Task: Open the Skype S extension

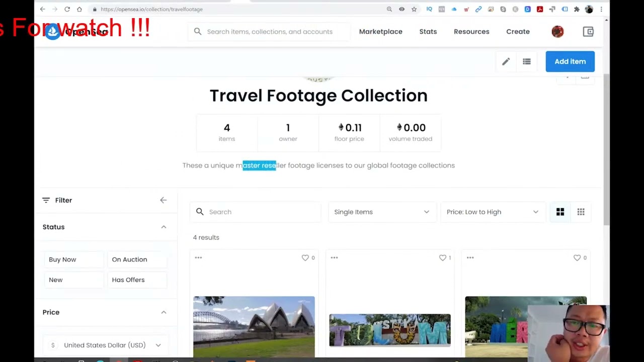Action: click(503, 9)
